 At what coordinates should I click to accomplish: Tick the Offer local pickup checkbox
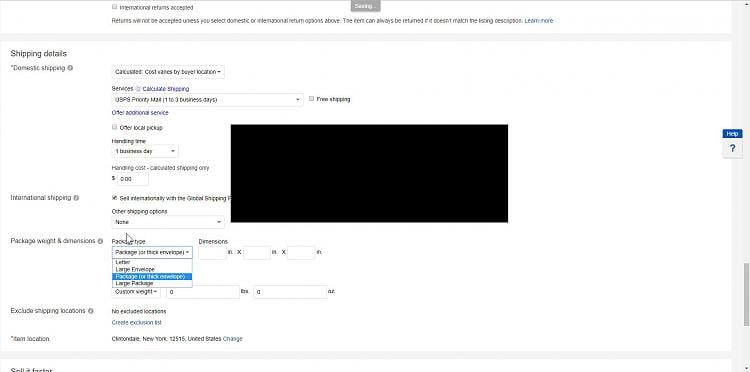(114, 127)
